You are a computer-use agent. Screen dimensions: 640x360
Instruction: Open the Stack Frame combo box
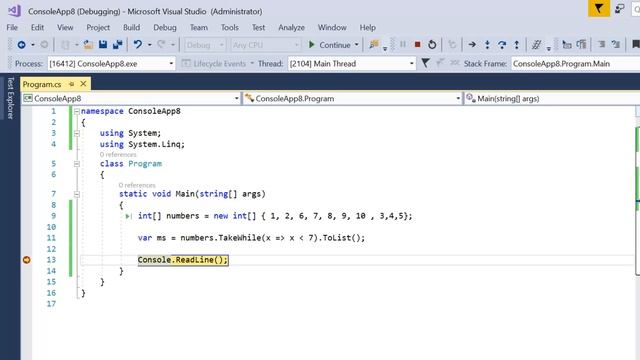(x=576, y=64)
